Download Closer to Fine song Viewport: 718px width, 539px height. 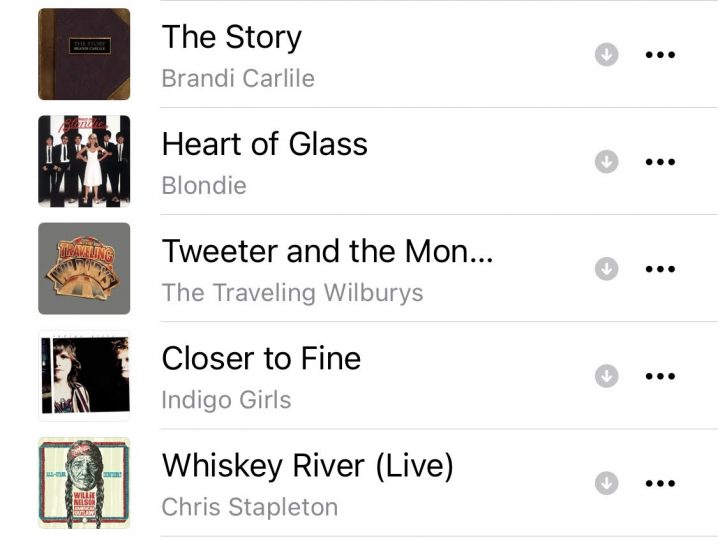tap(606, 376)
